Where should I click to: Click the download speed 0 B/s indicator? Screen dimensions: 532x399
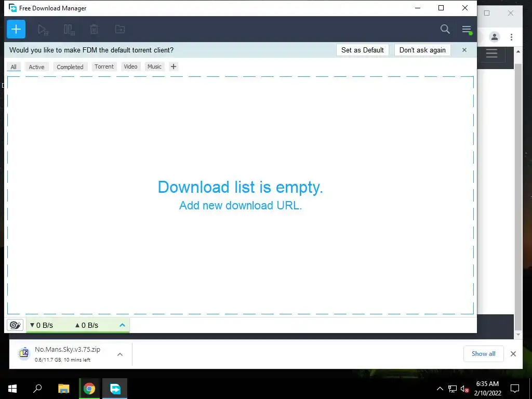coord(42,325)
